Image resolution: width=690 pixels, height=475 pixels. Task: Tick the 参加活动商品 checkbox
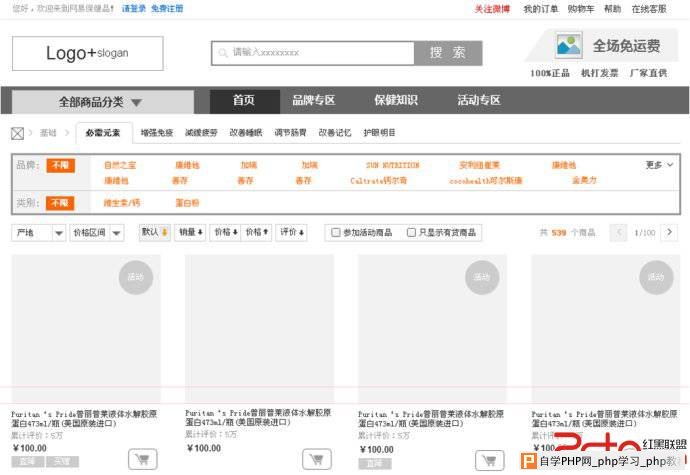(x=336, y=232)
